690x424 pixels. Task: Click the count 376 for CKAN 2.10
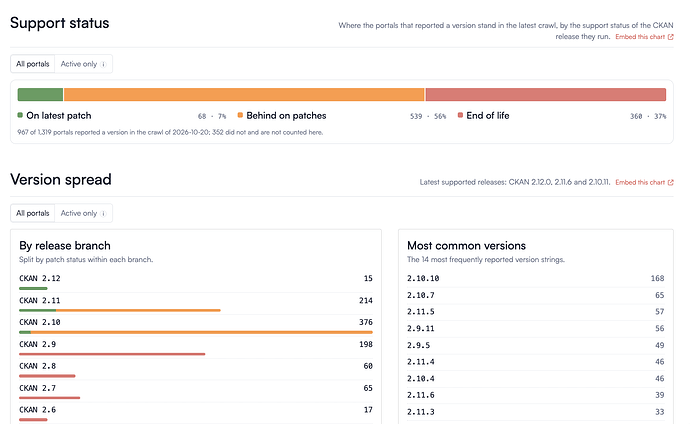366,322
